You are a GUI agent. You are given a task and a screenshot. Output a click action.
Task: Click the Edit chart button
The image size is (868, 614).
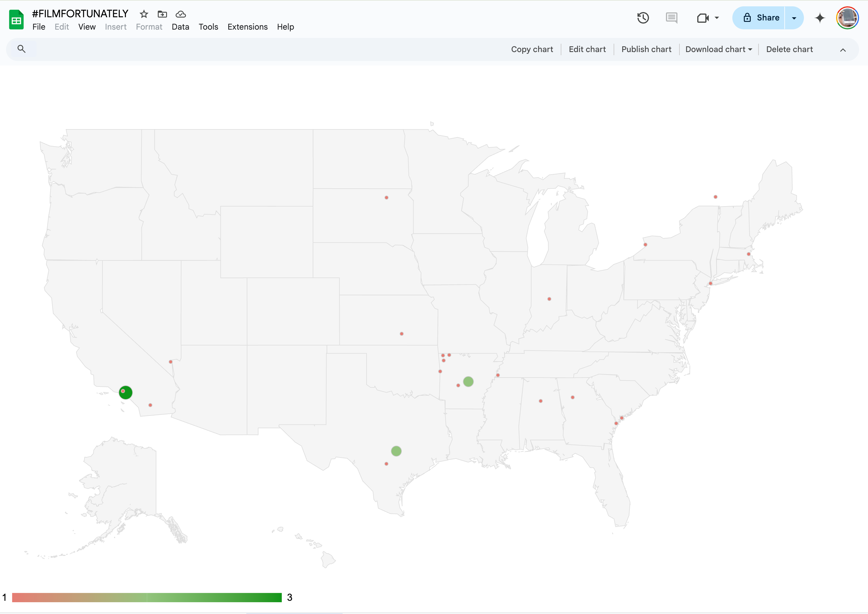click(587, 49)
